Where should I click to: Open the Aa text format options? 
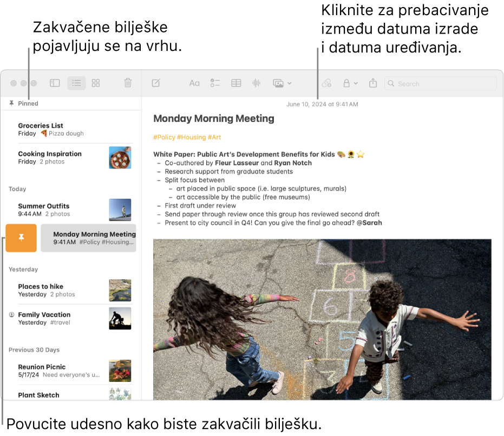coord(194,83)
